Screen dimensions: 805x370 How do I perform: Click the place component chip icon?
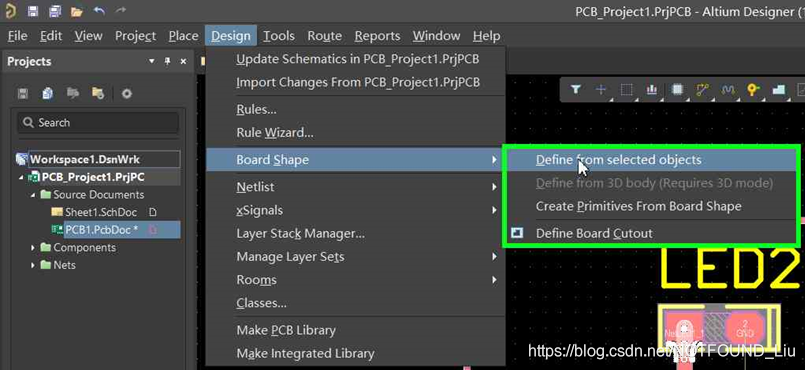click(677, 90)
